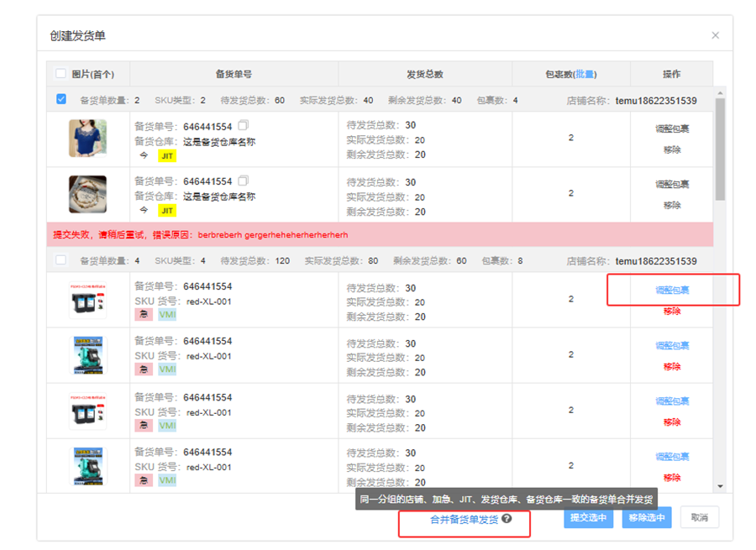756x550 pixels.
Task: Uncheck the group with 备货单数量: 2
Action: coord(60,99)
